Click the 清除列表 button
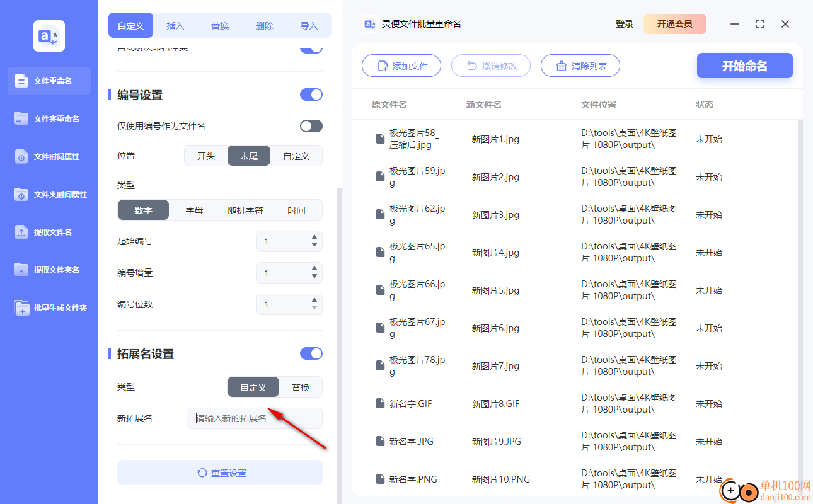Screen dimensions: 813x504 (x=580, y=66)
